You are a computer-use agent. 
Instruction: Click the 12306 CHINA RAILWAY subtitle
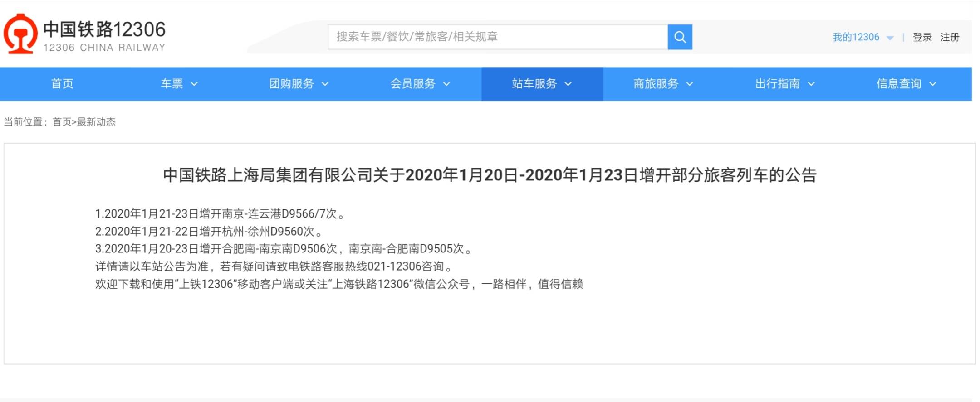104,48
